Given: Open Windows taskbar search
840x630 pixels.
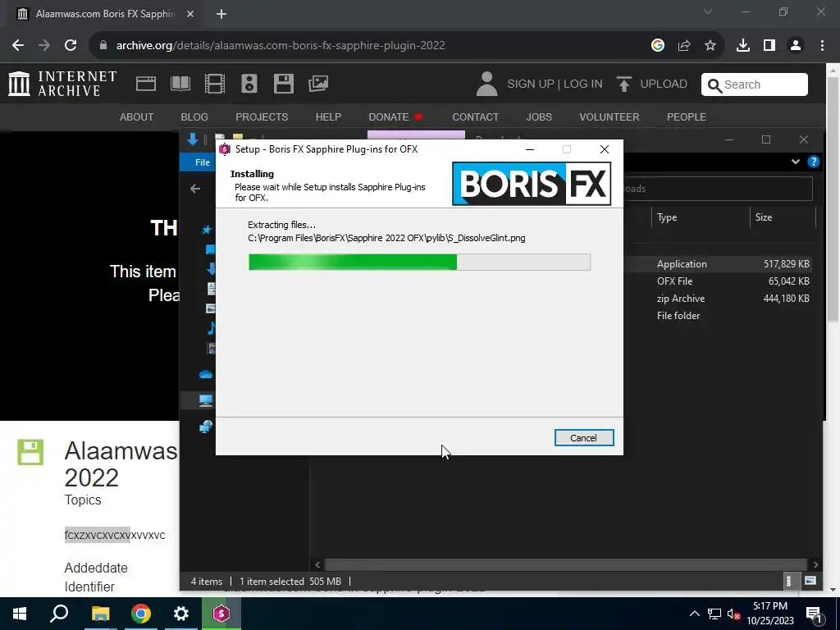Looking at the screenshot, I should tap(59, 614).
